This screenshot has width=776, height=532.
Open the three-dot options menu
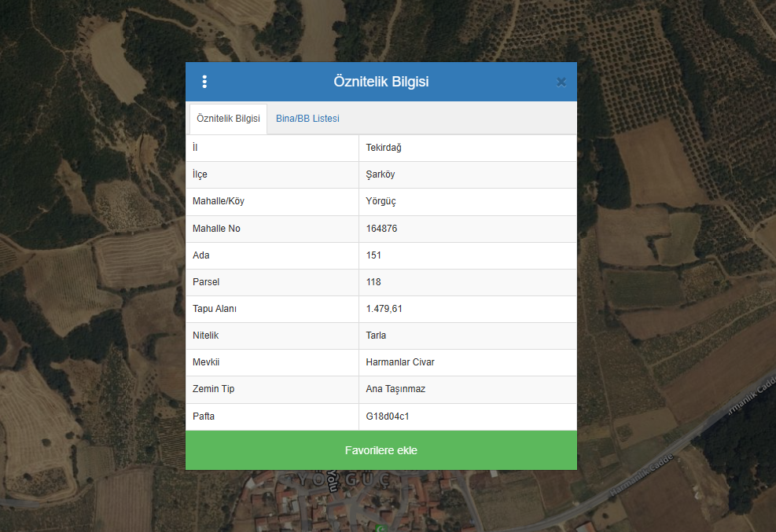(204, 82)
